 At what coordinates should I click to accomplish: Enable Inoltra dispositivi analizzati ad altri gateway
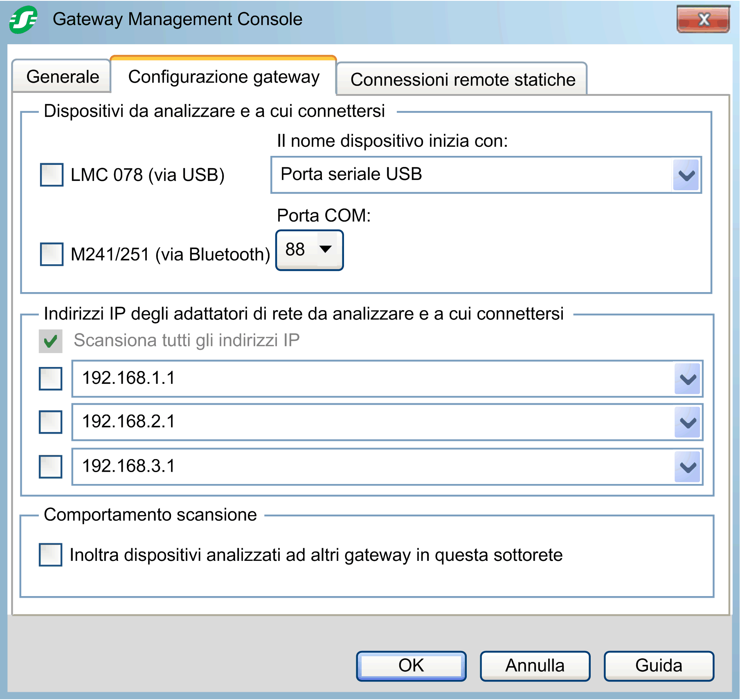pos(51,555)
